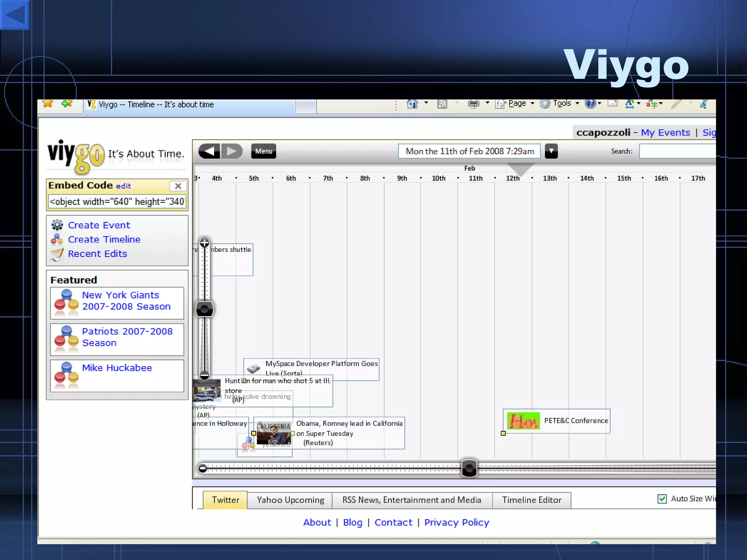Click the horizontal timeline slider handle

(469, 468)
